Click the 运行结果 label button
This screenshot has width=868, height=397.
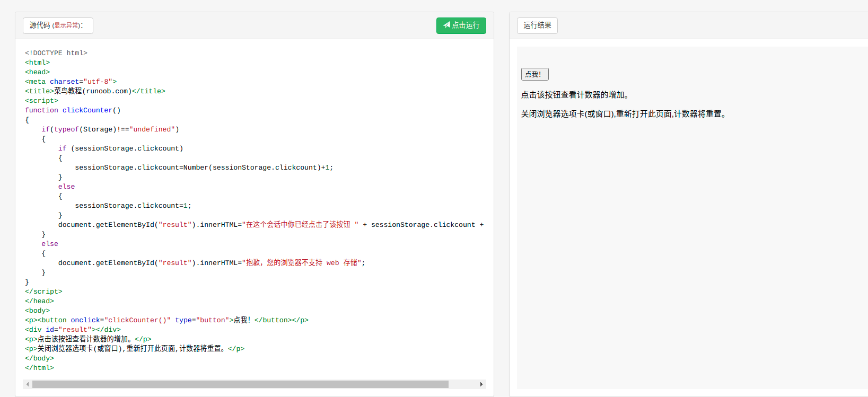click(x=537, y=25)
